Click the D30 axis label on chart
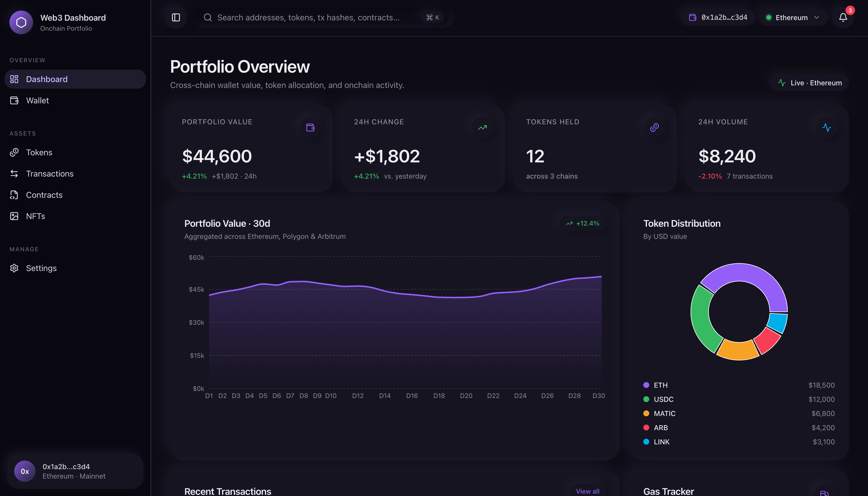Image resolution: width=868 pixels, height=496 pixels. coord(598,396)
